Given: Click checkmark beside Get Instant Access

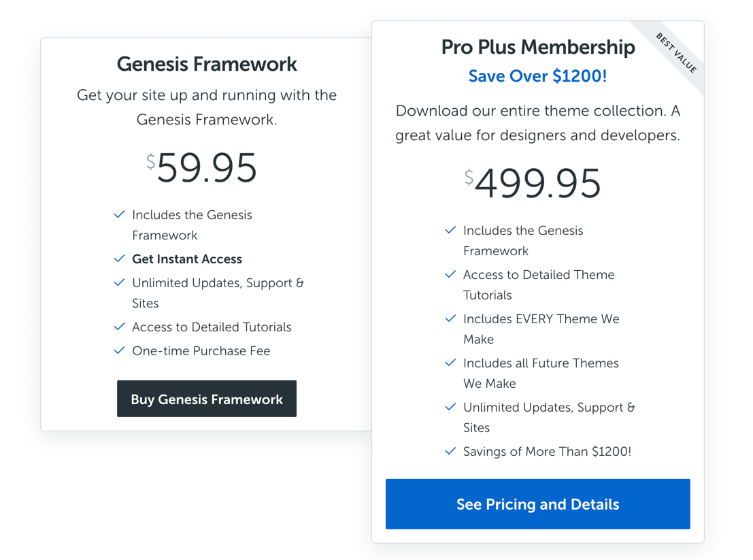Looking at the screenshot, I should 119,259.
